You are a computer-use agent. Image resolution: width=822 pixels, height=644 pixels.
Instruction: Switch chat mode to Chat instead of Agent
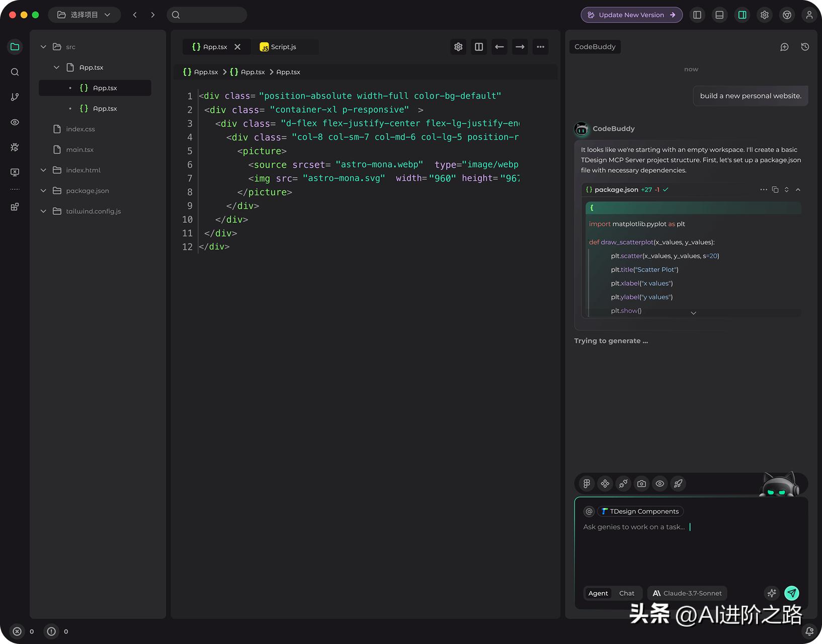pyautogui.click(x=627, y=593)
